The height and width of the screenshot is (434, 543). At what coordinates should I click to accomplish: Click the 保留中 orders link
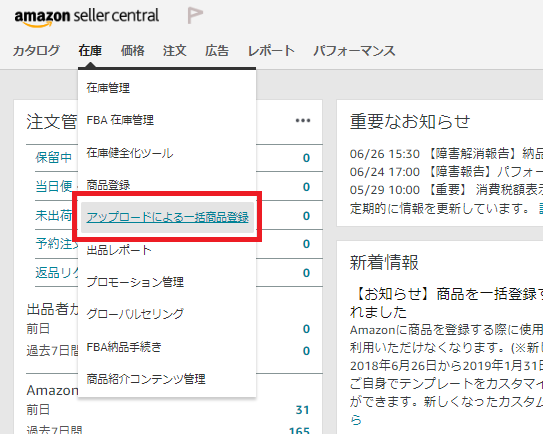(x=54, y=158)
